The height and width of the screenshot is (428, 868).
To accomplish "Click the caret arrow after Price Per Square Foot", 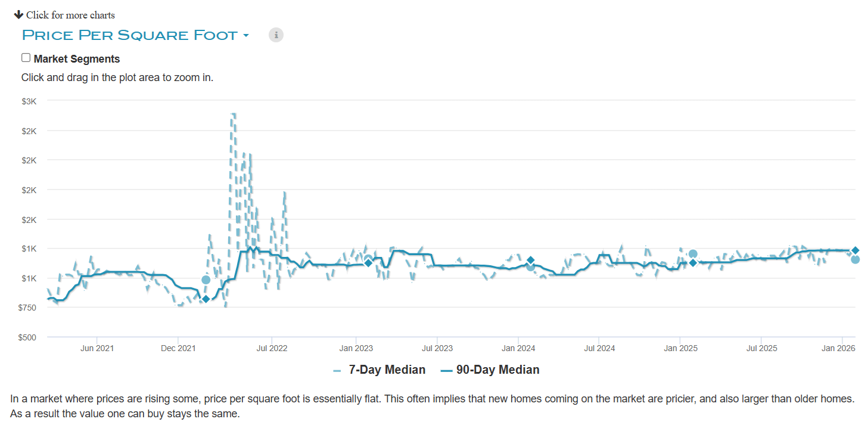I will tap(245, 36).
